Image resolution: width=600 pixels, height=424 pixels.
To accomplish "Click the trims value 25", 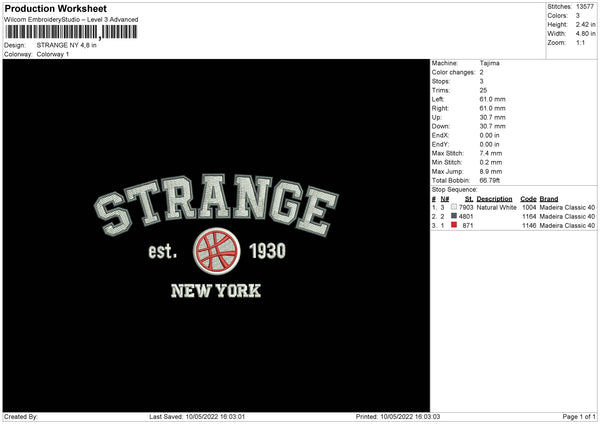I will click(x=483, y=90).
